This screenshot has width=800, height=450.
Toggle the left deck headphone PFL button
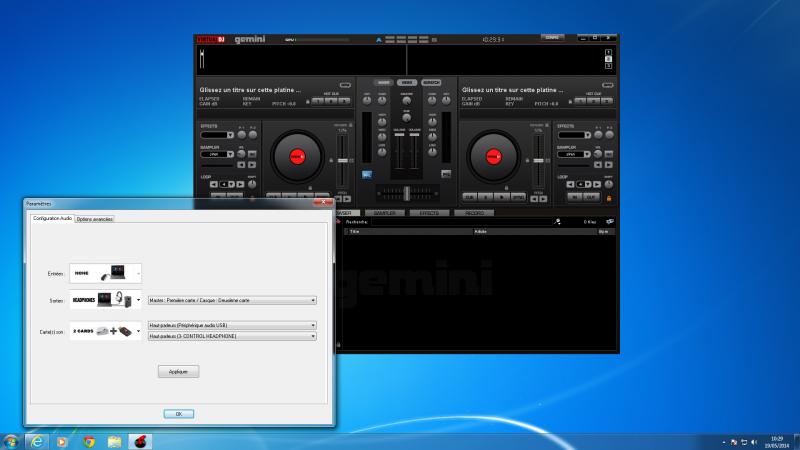[x=366, y=173]
